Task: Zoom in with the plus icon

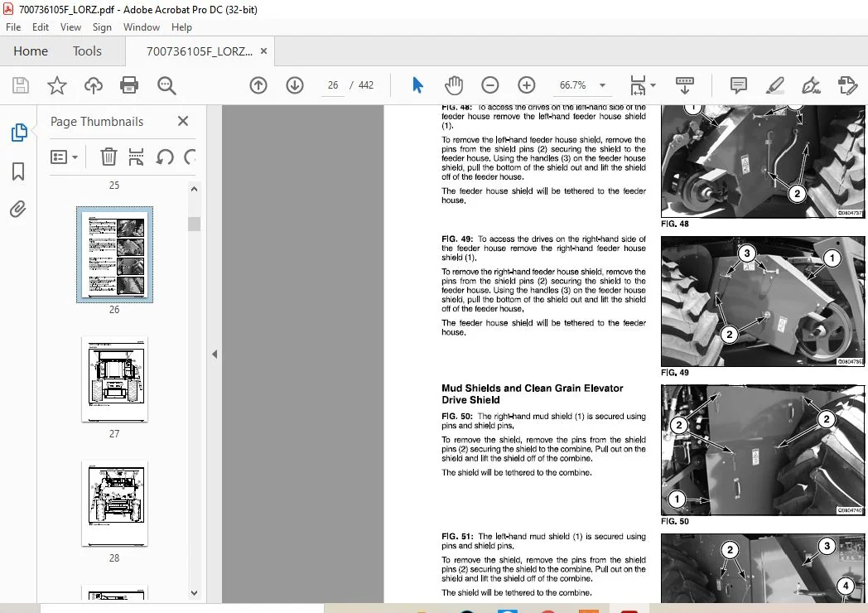Action: (x=527, y=85)
